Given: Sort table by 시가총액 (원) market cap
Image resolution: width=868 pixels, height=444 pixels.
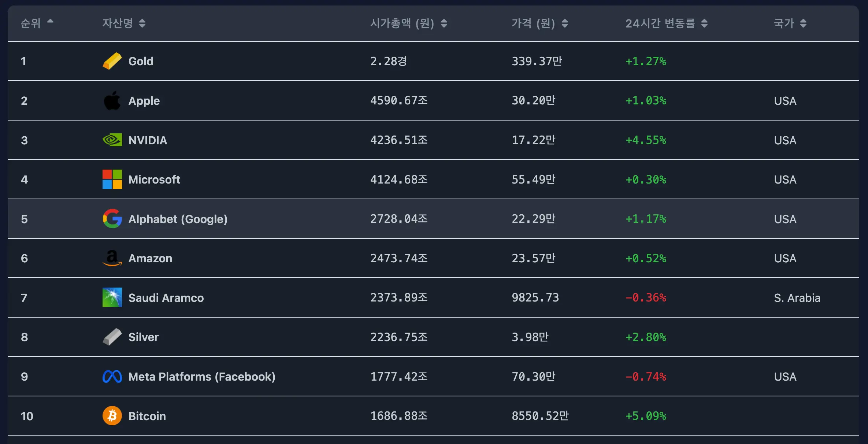Looking at the screenshot, I should (444, 23).
